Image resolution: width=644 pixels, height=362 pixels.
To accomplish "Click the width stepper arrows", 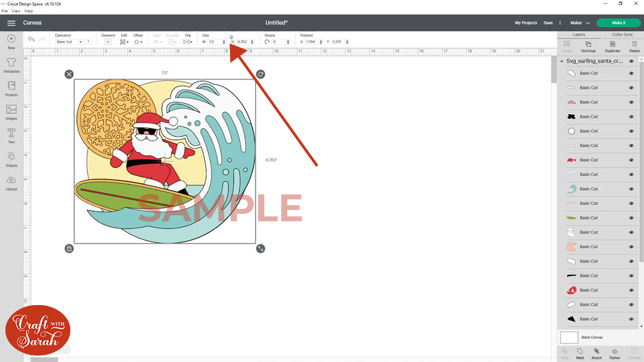I will click(x=224, y=42).
